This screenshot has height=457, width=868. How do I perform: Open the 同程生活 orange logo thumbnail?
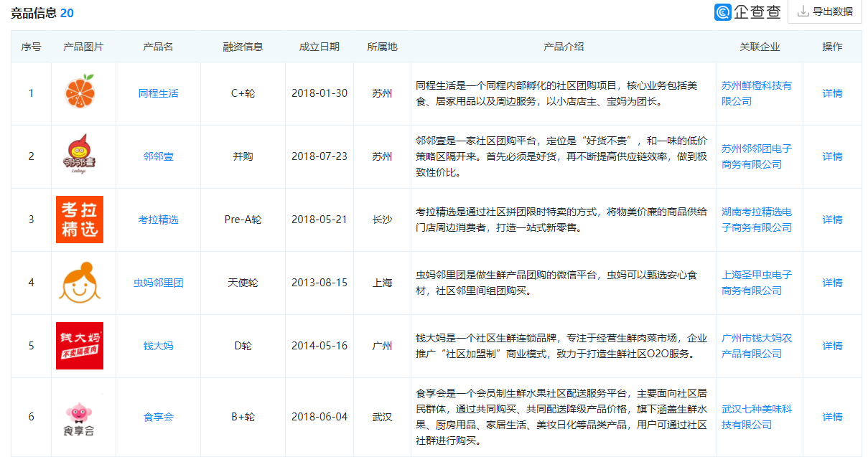click(x=80, y=93)
